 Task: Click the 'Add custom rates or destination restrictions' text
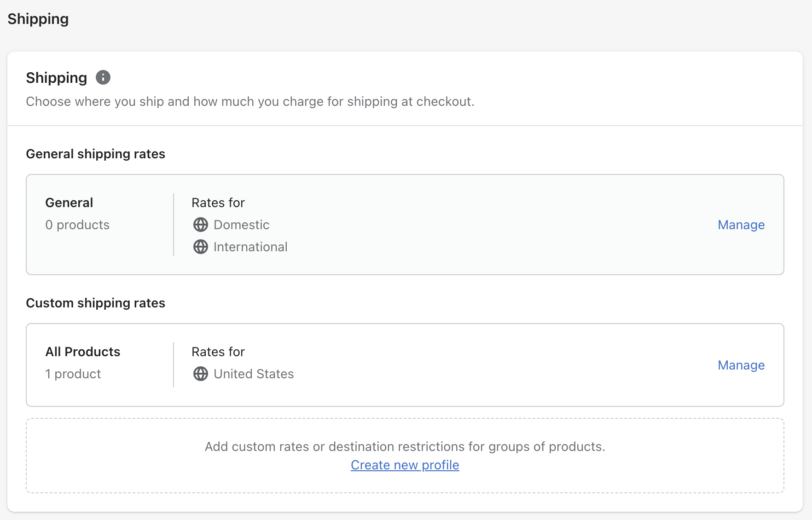tap(405, 446)
